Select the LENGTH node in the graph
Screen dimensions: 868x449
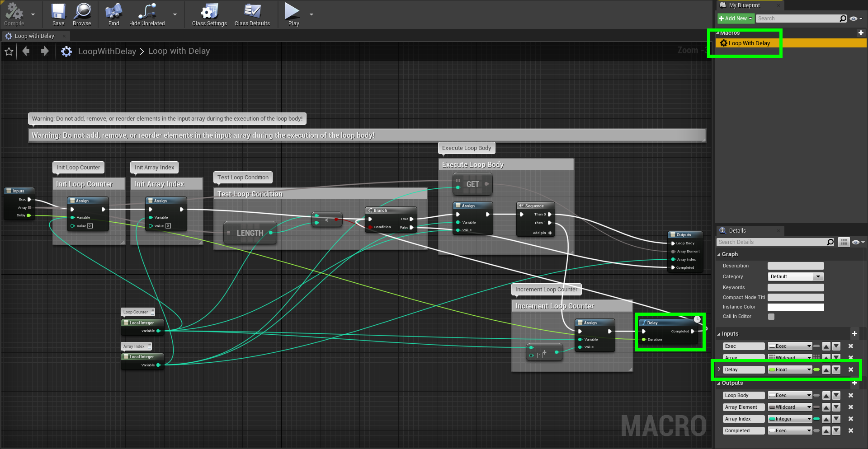250,233
